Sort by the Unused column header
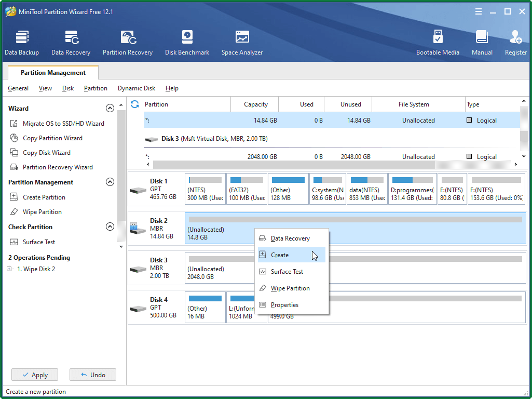This screenshot has width=532, height=399. click(348, 104)
